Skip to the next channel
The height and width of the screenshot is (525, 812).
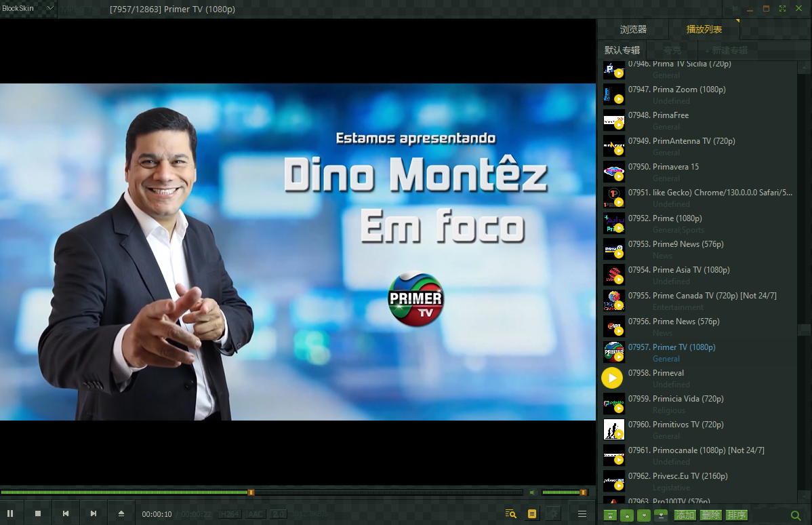(x=94, y=513)
